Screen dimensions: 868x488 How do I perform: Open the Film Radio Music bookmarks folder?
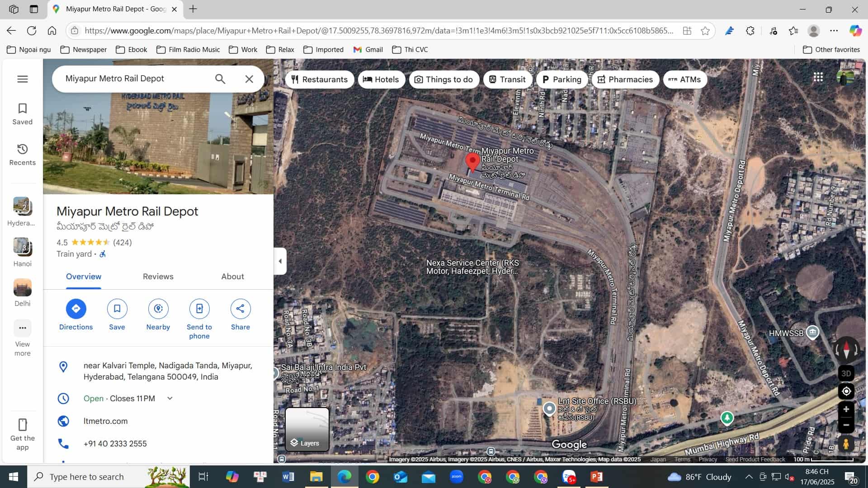click(x=188, y=50)
